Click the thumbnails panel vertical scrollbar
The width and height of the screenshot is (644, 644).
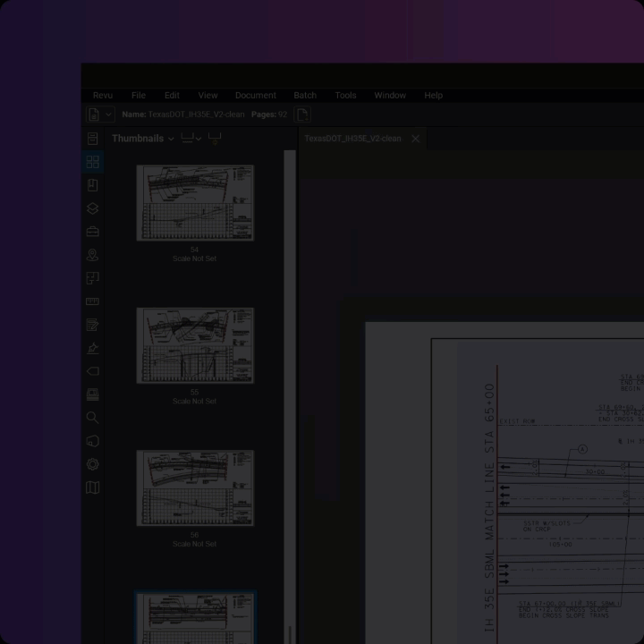tap(290, 358)
